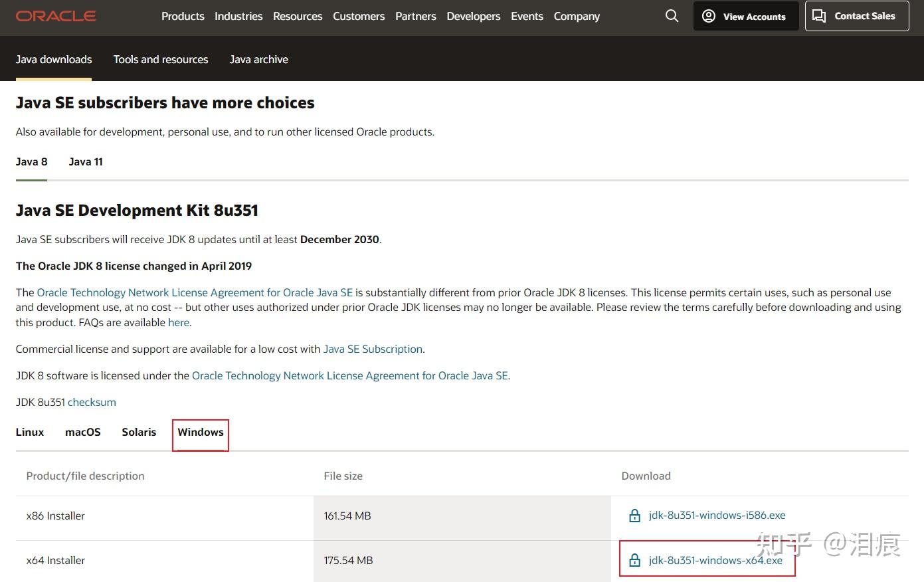Open the Products menu

click(x=183, y=16)
